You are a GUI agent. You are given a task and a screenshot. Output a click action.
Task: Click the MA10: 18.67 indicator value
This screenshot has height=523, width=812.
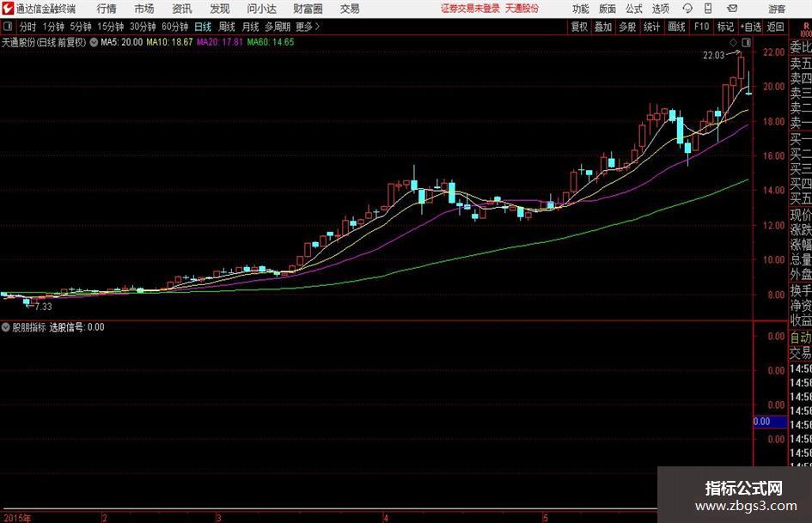pos(169,42)
